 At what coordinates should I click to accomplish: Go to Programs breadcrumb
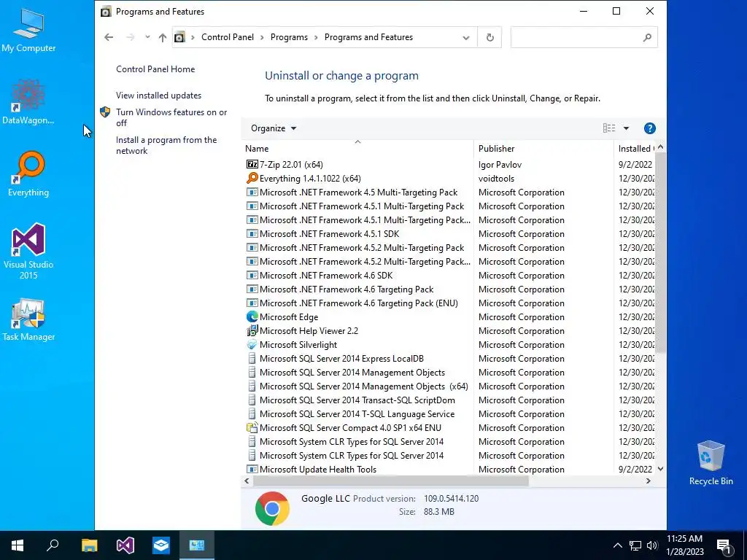[289, 37]
